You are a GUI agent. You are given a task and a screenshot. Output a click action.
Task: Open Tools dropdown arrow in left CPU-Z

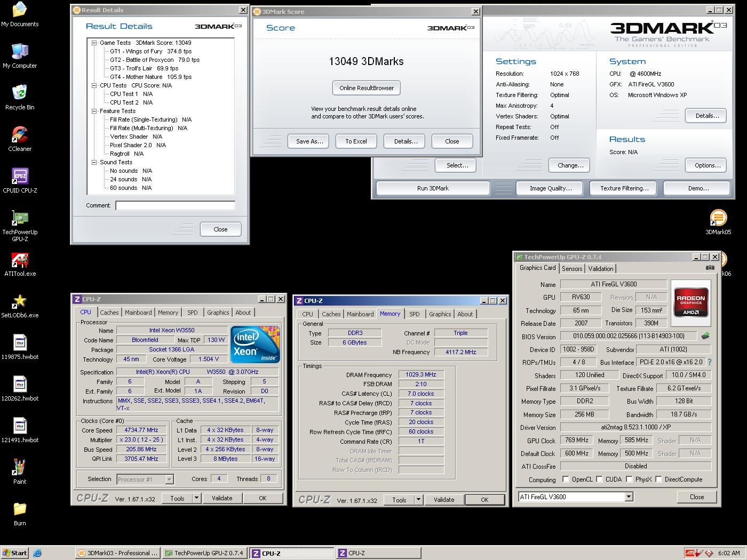(x=196, y=498)
